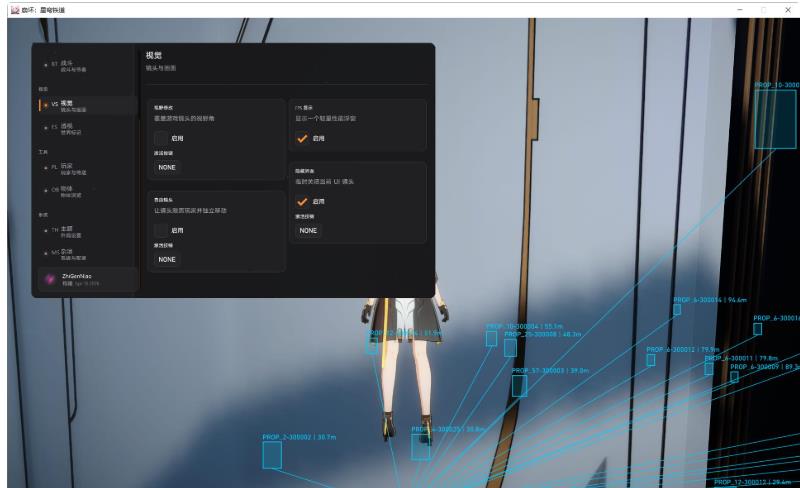Viewport: 800px width, 488px height.
Task: Click the PROP_25-300008 ESP marker box
Action: (x=510, y=348)
